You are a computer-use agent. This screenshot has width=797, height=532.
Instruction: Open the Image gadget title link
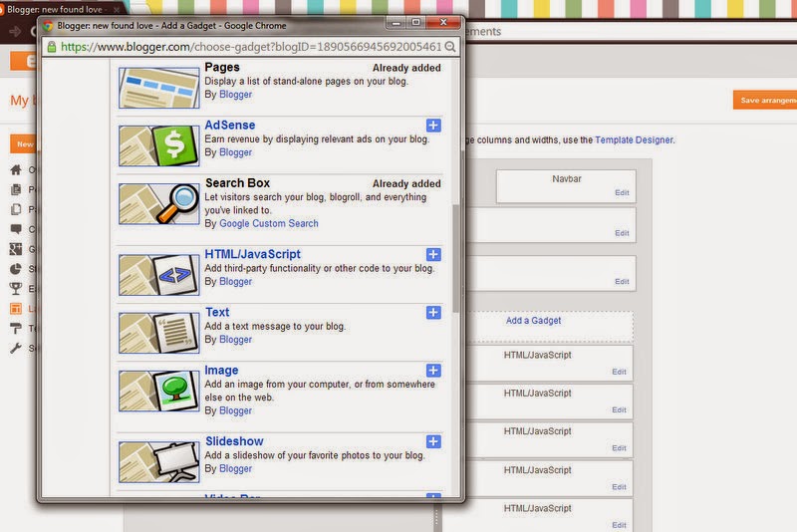tap(221, 371)
